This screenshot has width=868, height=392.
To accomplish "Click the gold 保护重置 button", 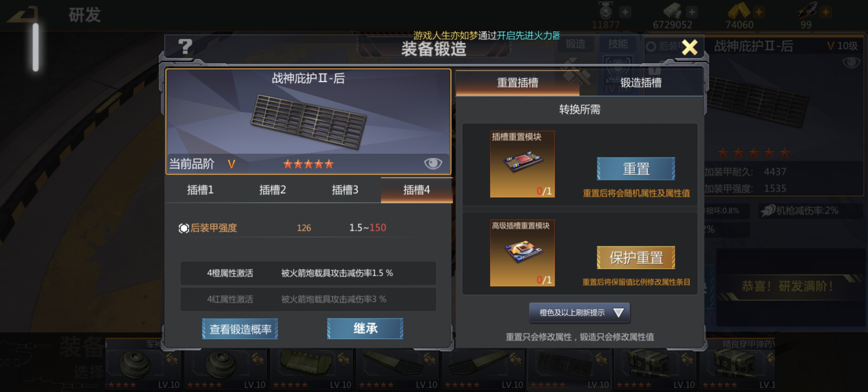I will pyautogui.click(x=635, y=257).
